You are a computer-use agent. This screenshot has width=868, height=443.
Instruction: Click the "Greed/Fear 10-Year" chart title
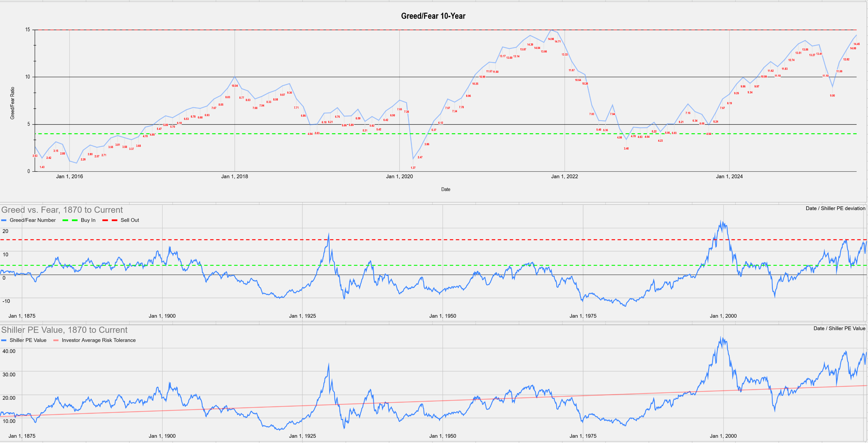[x=433, y=16]
